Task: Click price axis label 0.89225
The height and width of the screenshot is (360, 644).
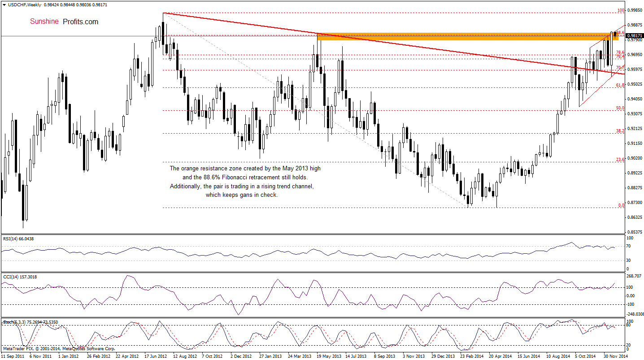Action: point(635,173)
